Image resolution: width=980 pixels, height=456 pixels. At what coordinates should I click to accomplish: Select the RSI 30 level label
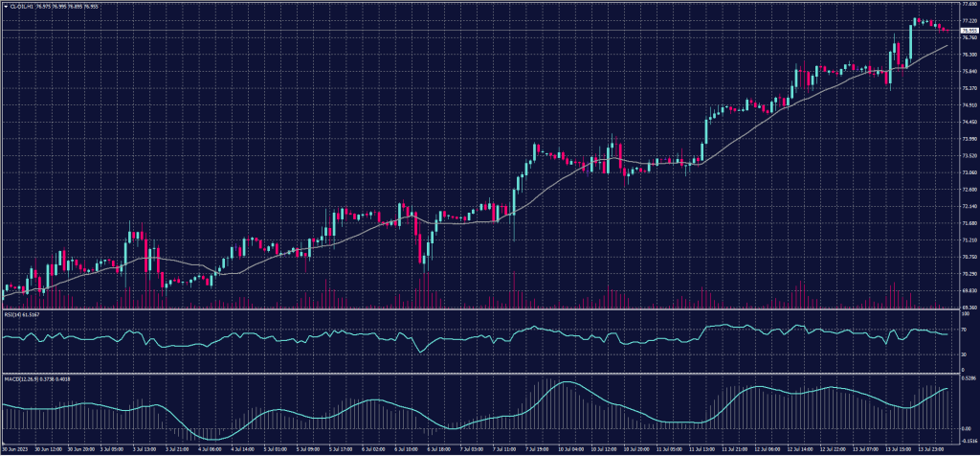tap(965, 354)
